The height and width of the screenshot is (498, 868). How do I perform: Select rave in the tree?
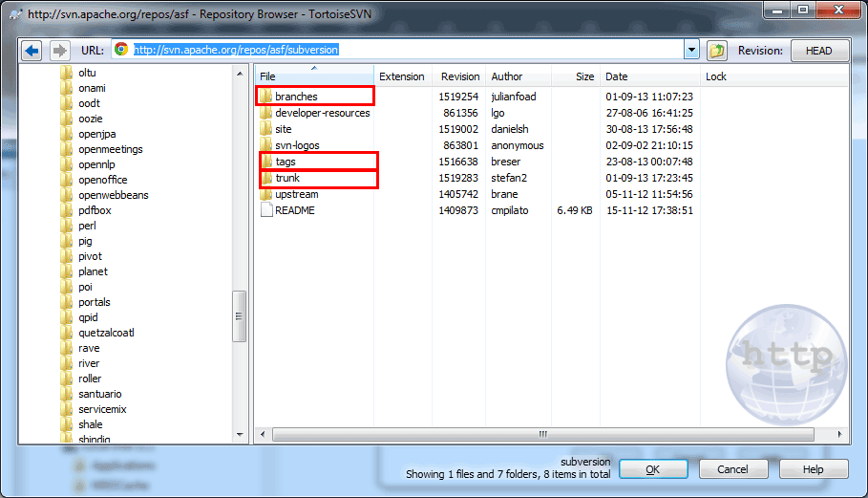[89, 348]
